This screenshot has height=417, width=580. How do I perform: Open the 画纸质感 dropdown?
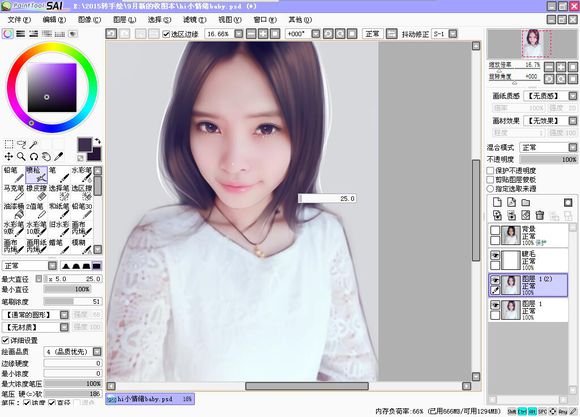tap(550, 96)
